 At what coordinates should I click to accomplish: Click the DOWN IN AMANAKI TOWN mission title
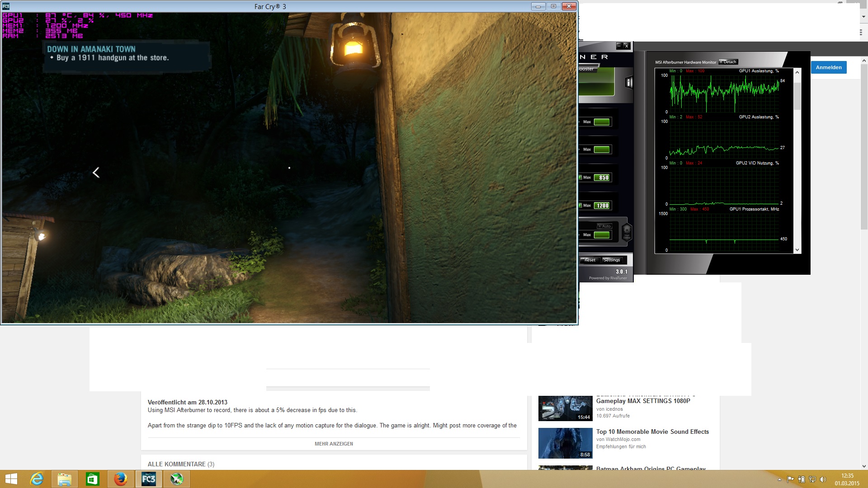[x=91, y=49]
